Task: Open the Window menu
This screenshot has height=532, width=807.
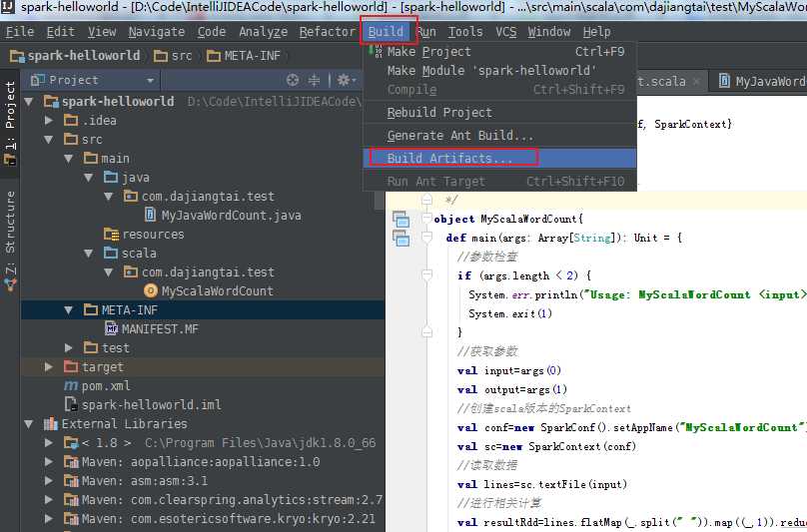Action: coord(549,32)
